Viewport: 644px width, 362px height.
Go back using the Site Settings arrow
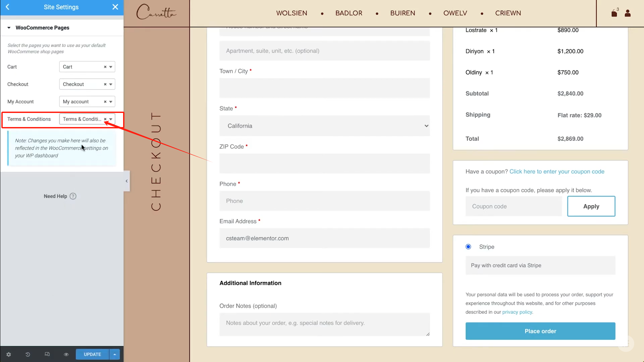pos(7,7)
